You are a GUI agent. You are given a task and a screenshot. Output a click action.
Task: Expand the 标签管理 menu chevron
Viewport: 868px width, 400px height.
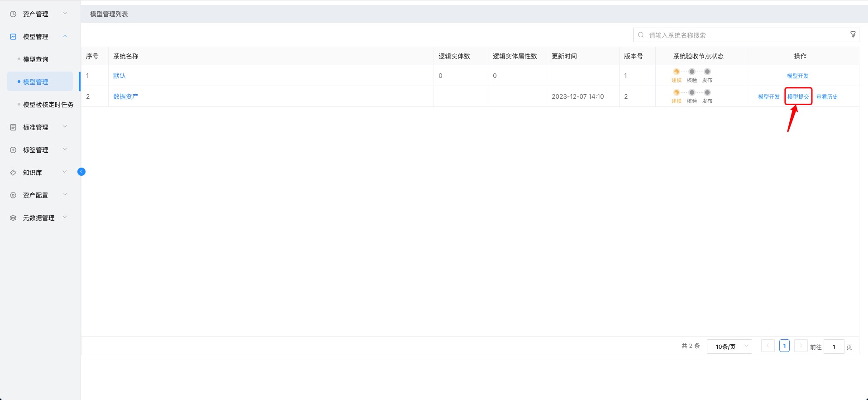click(65, 149)
